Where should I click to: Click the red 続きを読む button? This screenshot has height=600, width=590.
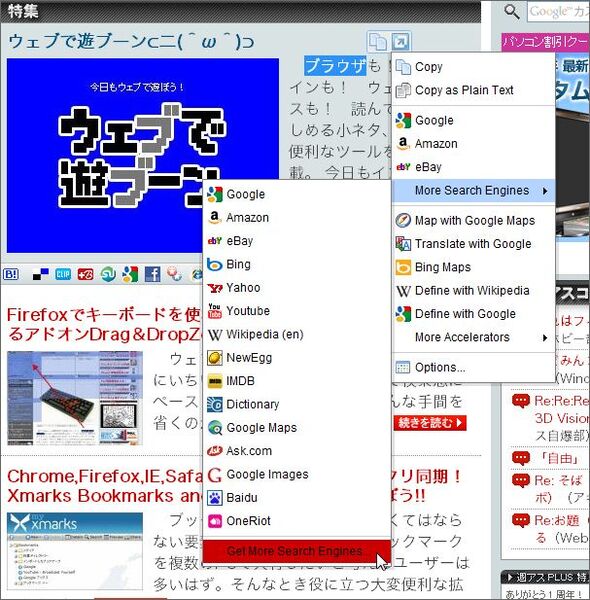click(430, 423)
